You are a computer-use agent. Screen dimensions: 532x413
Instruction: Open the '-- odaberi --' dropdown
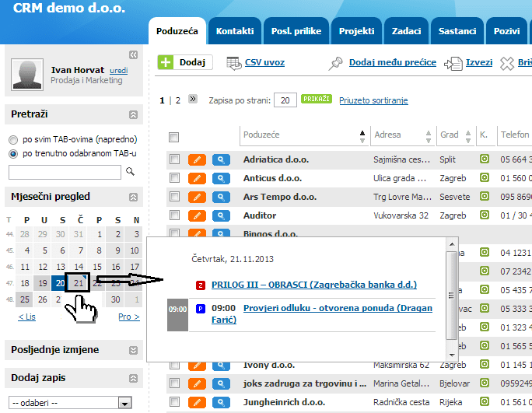click(68, 403)
